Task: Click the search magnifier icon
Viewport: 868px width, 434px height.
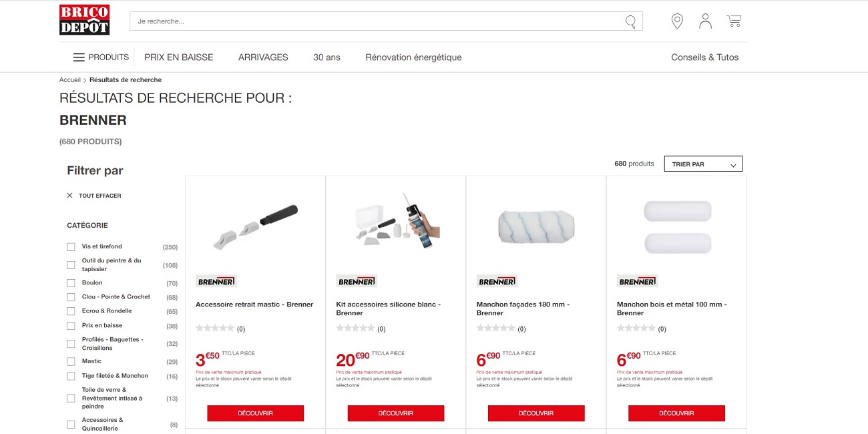Action: point(630,22)
